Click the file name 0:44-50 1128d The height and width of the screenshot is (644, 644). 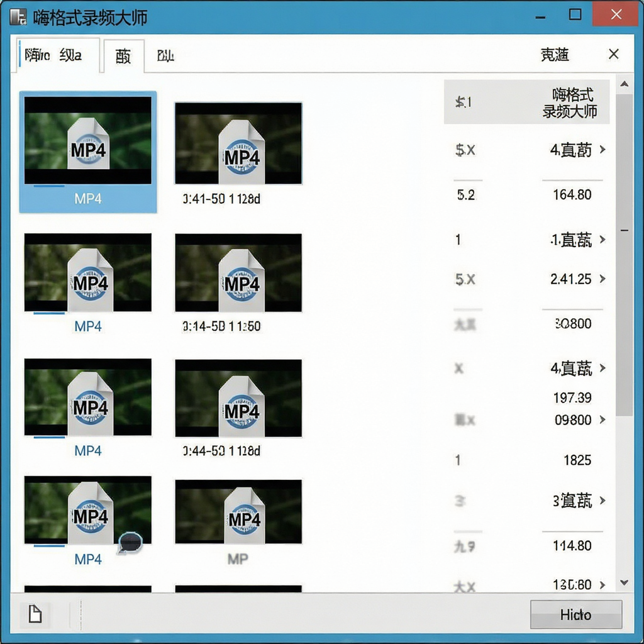point(221,451)
